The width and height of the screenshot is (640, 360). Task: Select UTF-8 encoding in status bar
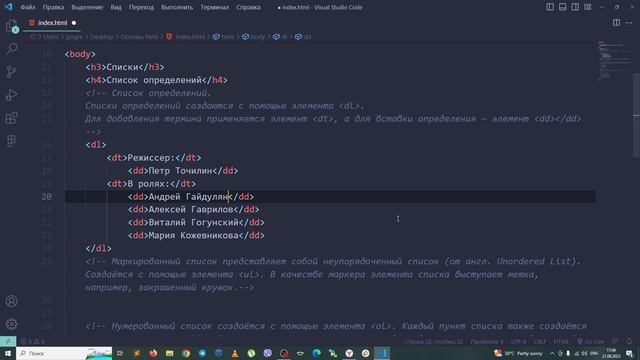click(518, 341)
